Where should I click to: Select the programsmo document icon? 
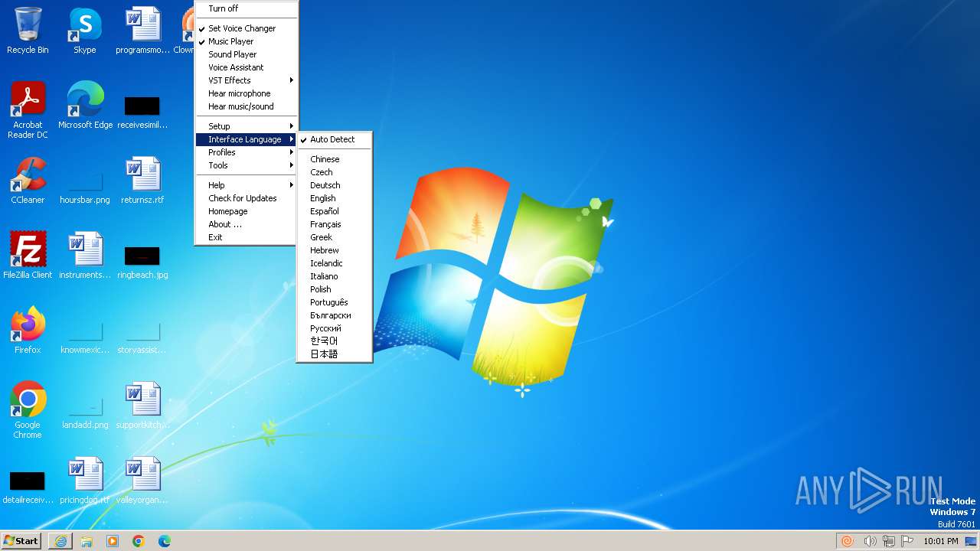[x=142, y=31]
